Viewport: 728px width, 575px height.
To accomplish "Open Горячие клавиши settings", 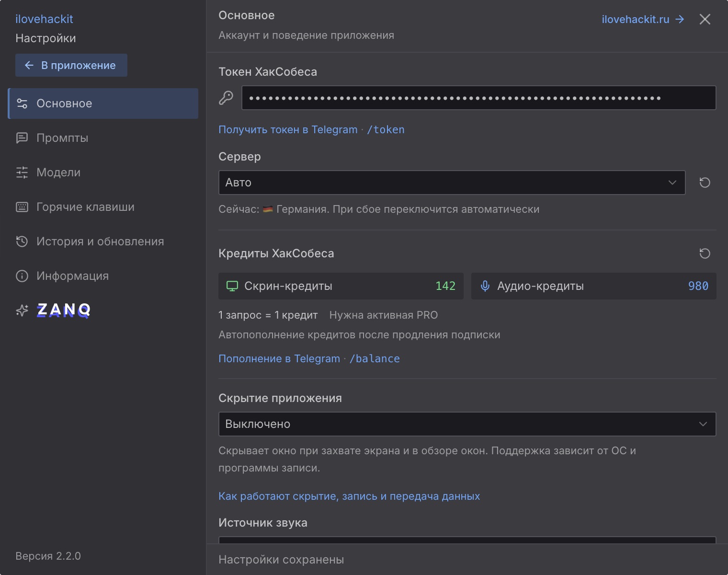I will [x=103, y=207].
